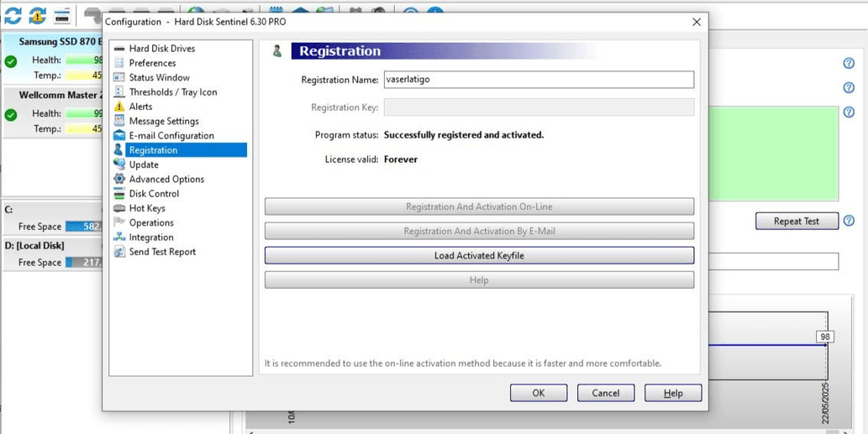The image size is (868, 434).
Task: Click empty text box below Repeat Test
Action: pyautogui.click(x=773, y=262)
